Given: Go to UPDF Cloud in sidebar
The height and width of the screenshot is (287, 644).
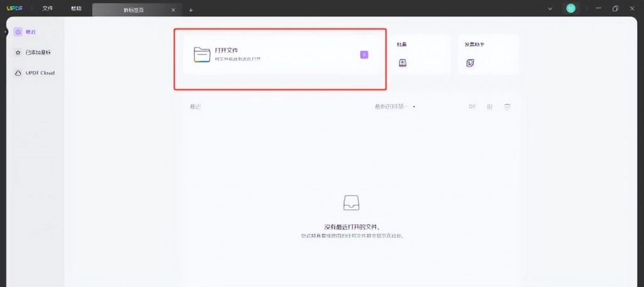Looking at the screenshot, I should [x=35, y=73].
